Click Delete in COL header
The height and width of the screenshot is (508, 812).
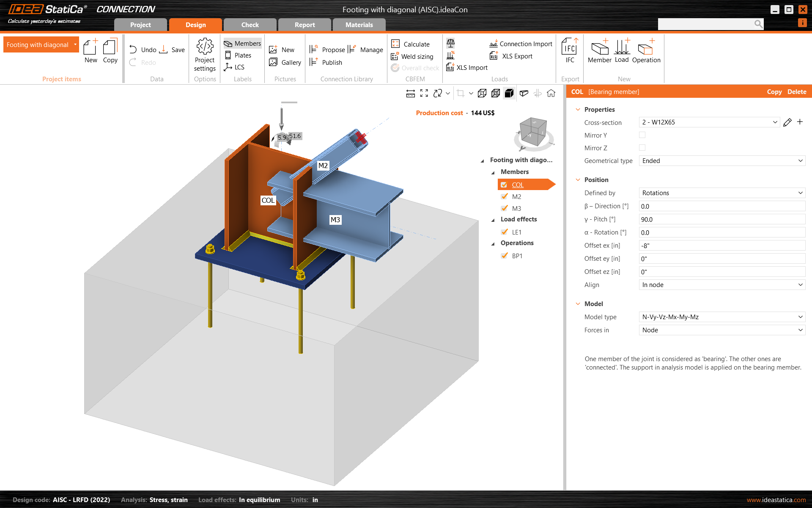click(x=796, y=92)
